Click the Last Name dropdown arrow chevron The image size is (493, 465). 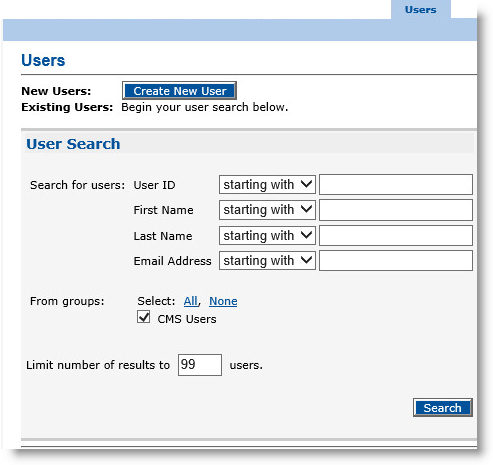point(306,235)
